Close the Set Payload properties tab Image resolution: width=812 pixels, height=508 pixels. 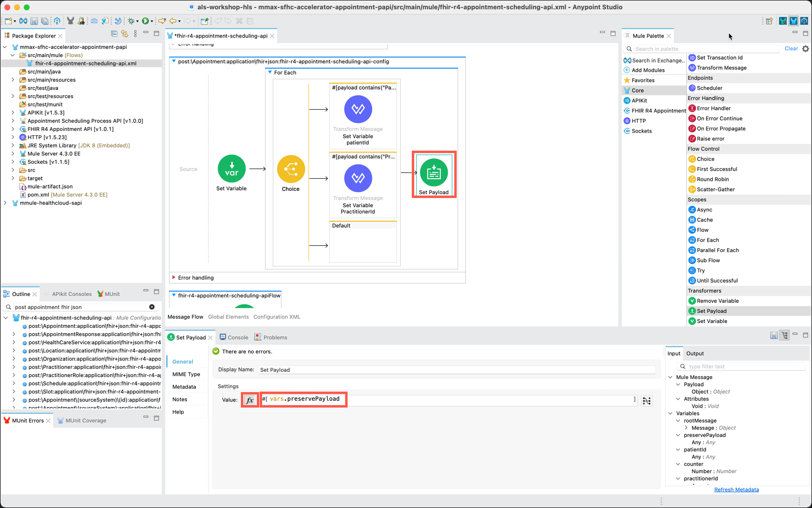point(210,338)
